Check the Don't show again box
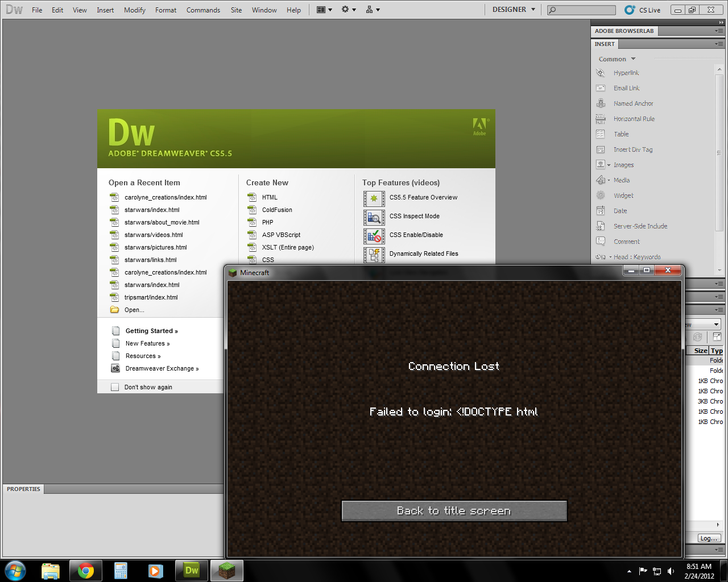 click(115, 387)
